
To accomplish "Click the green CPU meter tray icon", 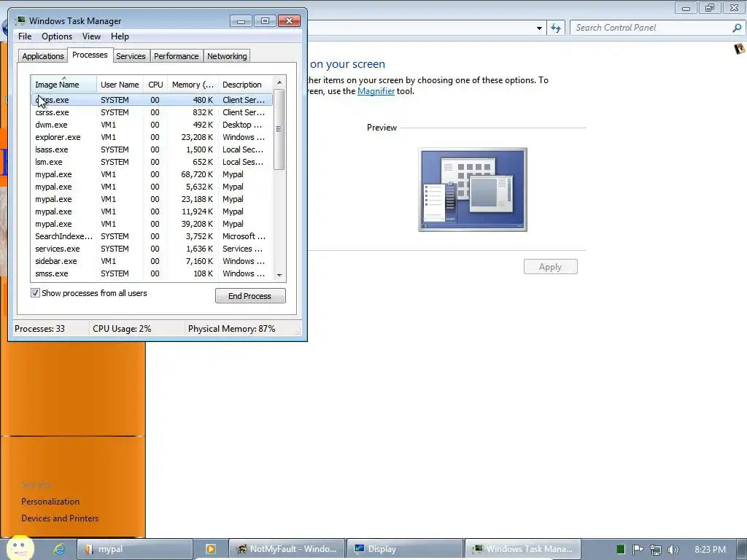I will coord(620,550).
